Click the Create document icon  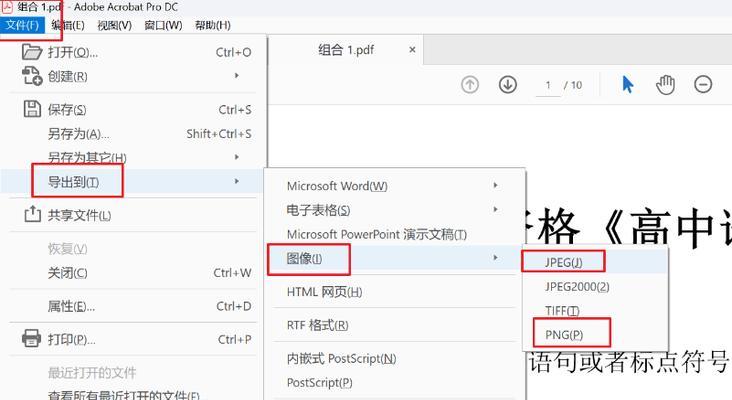coord(32,76)
